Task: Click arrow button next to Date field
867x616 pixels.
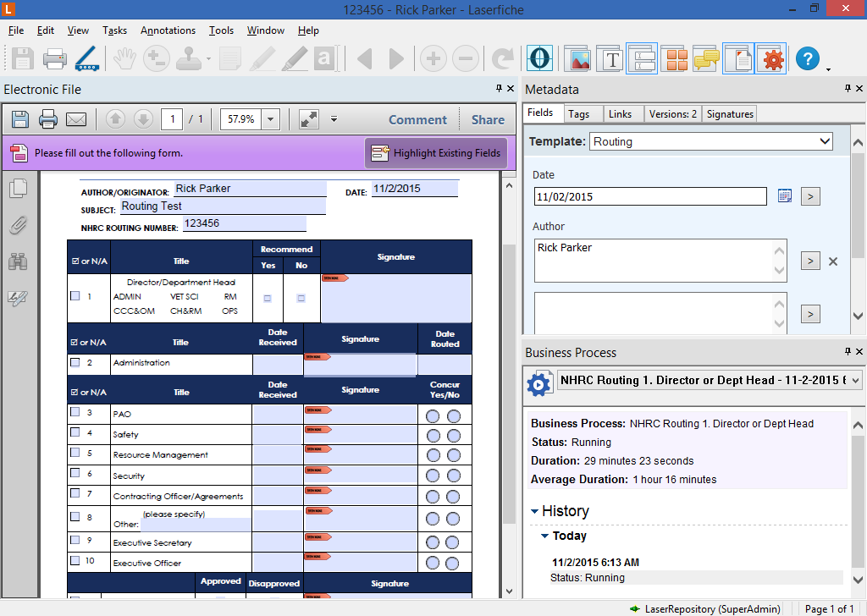Action: click(x=810, y=196)
